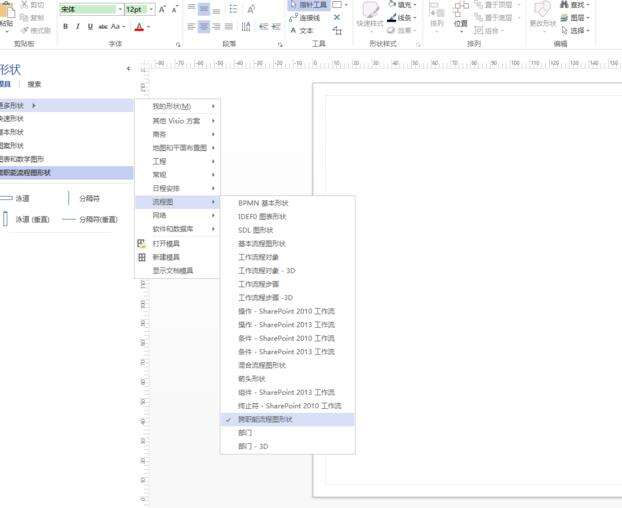
Task: Select the Separator (分隔符) shape
Action: click(83, 198)
